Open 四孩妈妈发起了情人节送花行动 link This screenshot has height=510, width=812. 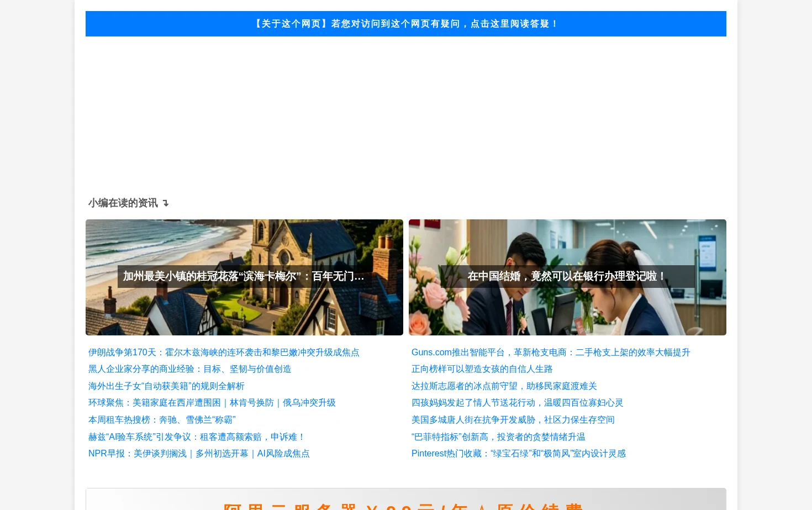coord(518,403)
